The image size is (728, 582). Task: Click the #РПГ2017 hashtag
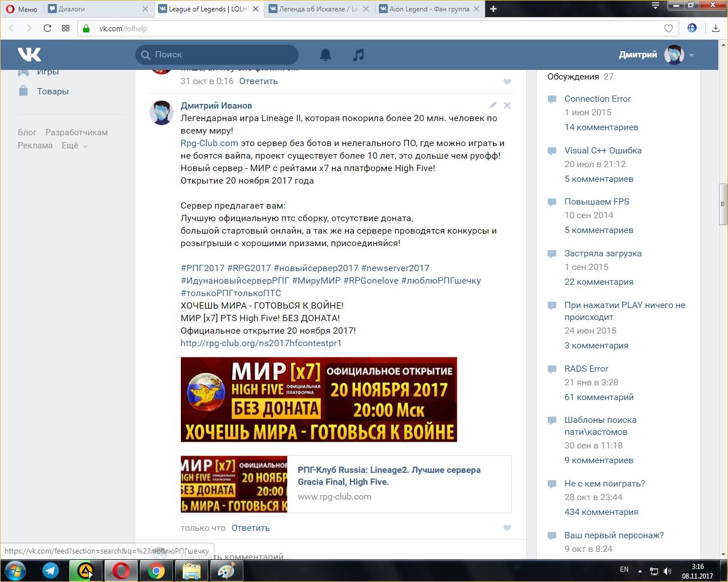click(202, 268)
